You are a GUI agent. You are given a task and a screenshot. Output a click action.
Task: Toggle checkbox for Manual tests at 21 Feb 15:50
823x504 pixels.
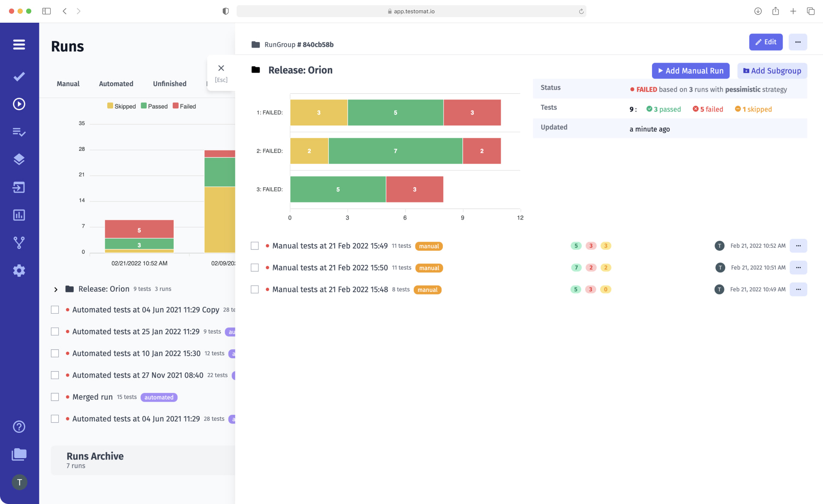255,267
